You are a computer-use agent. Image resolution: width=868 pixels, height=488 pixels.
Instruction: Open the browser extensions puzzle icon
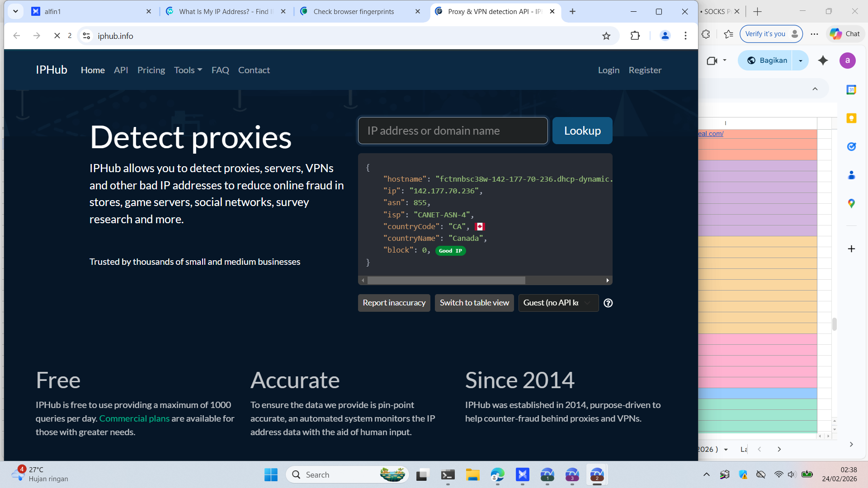(x=635, y=36)
